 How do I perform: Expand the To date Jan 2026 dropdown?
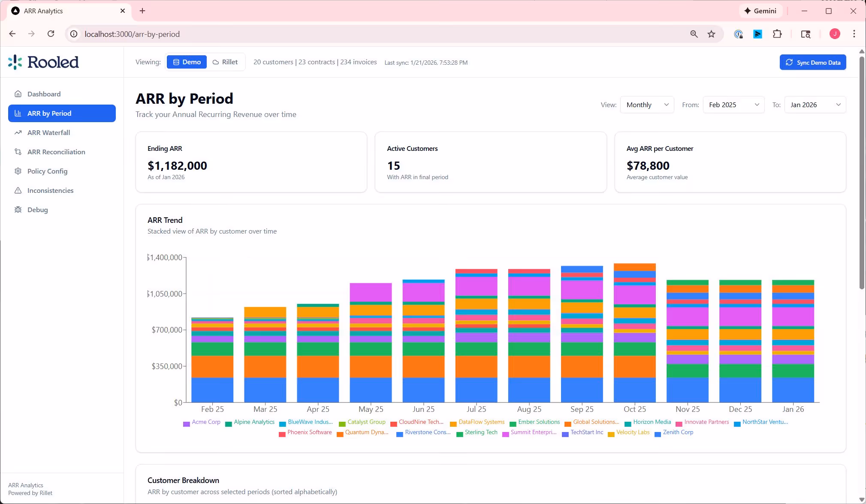(815, 105)
